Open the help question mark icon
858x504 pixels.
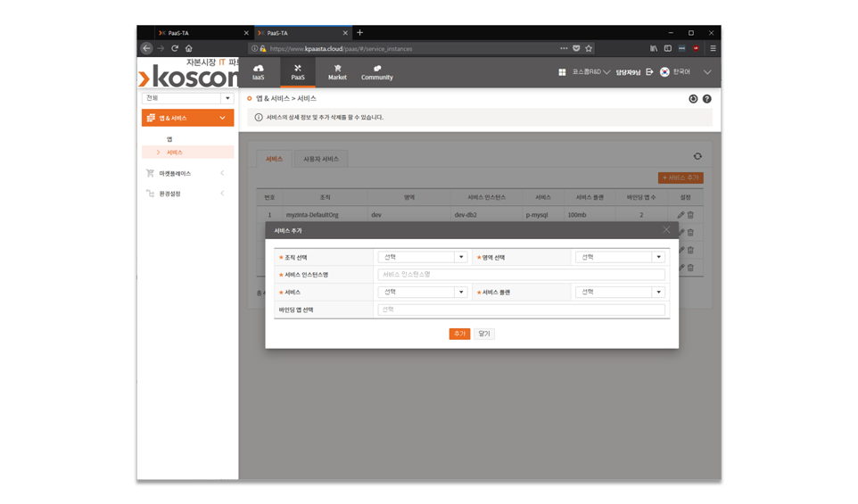click(707, 99)
